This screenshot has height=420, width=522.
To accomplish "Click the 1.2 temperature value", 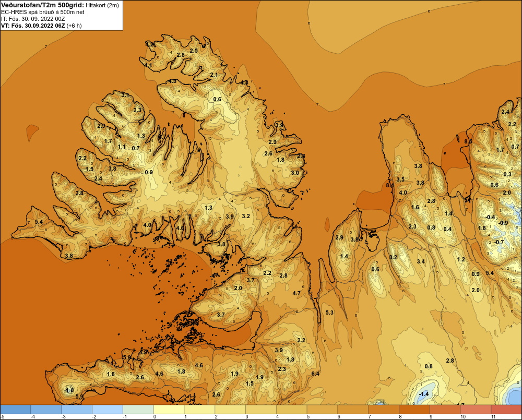I will [x=461, y=259].
